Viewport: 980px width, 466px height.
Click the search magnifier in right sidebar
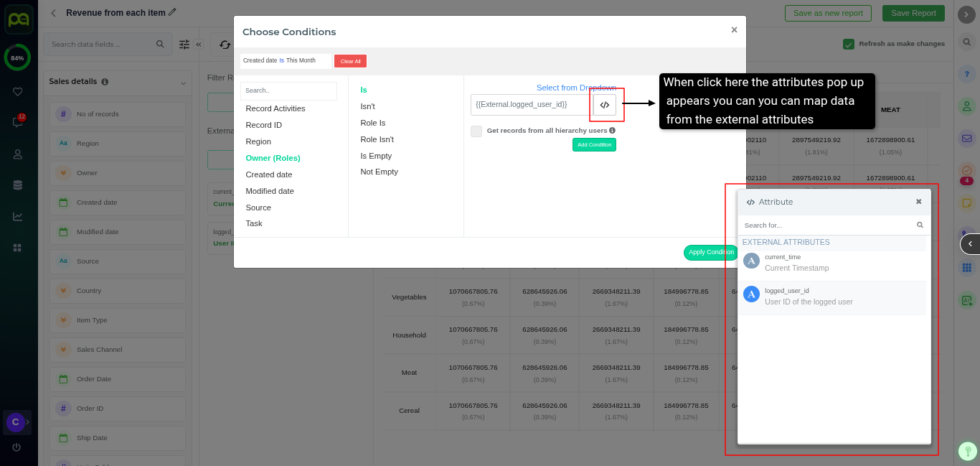966,42
